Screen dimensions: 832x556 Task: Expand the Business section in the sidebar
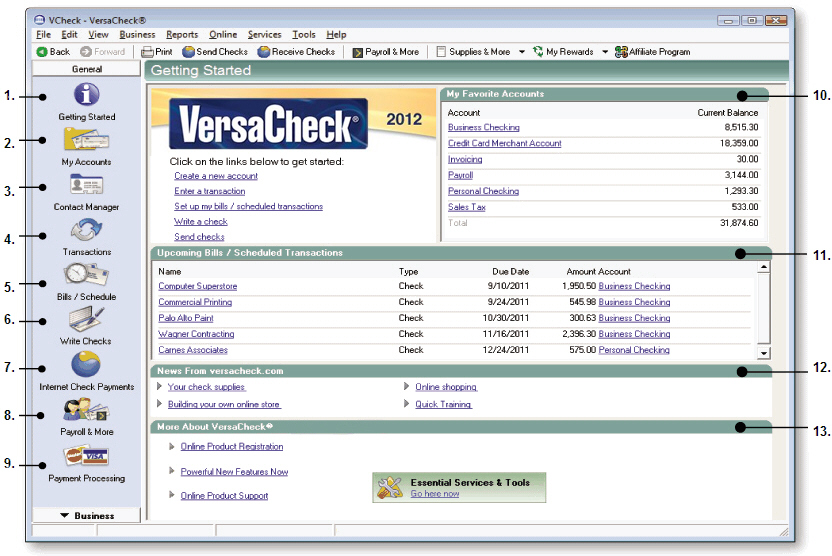(x=86, y=515)
